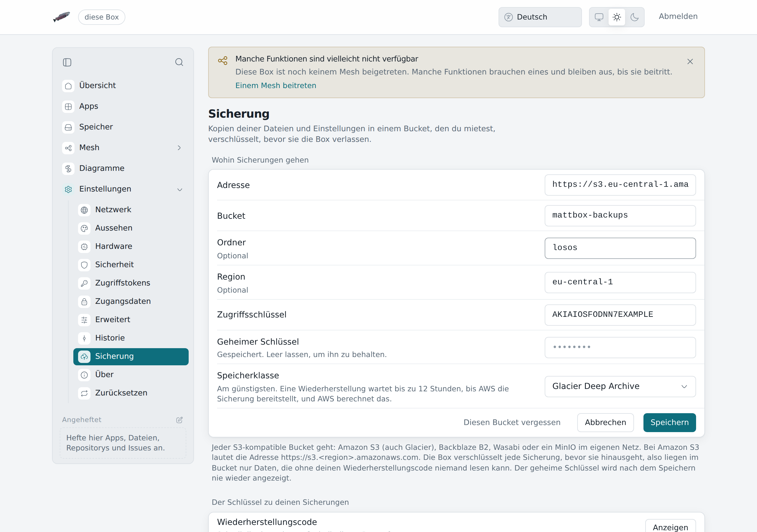Open Erweitert settings
The image size is (757, 532).
click(x=131, y=320)
